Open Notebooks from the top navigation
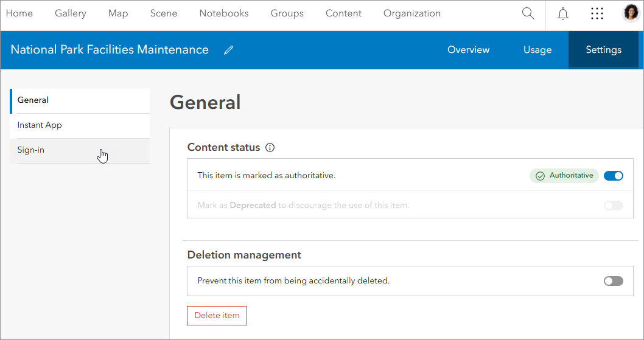644x340 pixels. 224,13
